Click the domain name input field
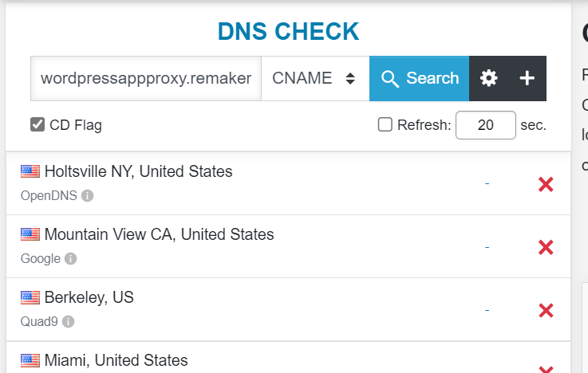588x373 pixels. pyautogui.click(x=146, y=78)
